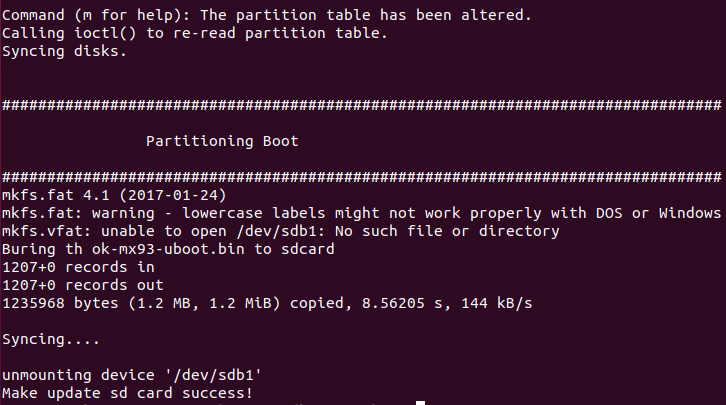The width and height of the screenshot is (726, 405).
Task: Click the "1207+0 records in" line
Action: pyautogui.click(x=78, y=267)
